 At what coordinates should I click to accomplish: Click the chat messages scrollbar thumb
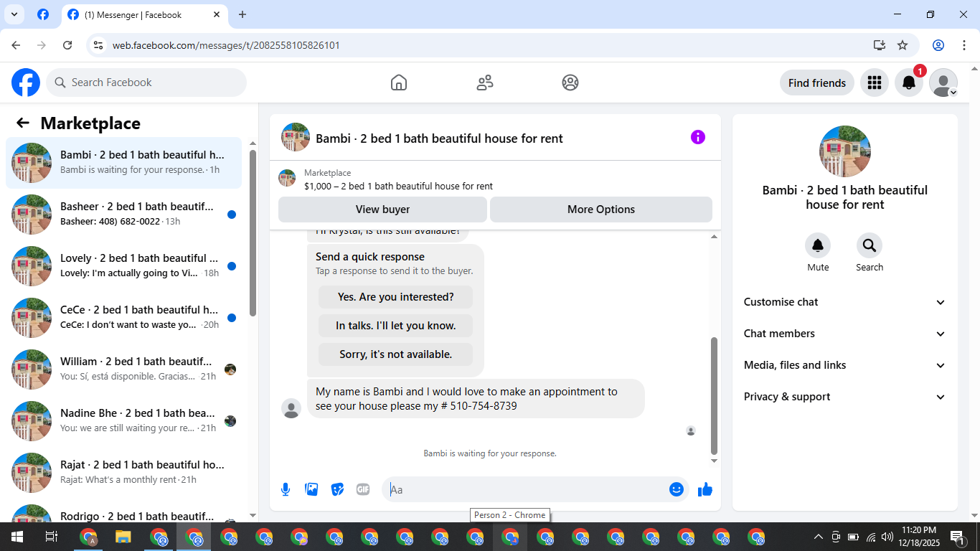[714, 396]
